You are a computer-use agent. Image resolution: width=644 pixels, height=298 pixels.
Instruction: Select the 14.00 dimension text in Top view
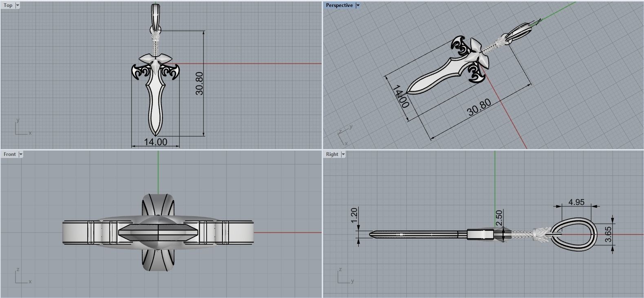pyautogui.click(x=155, y=142)
